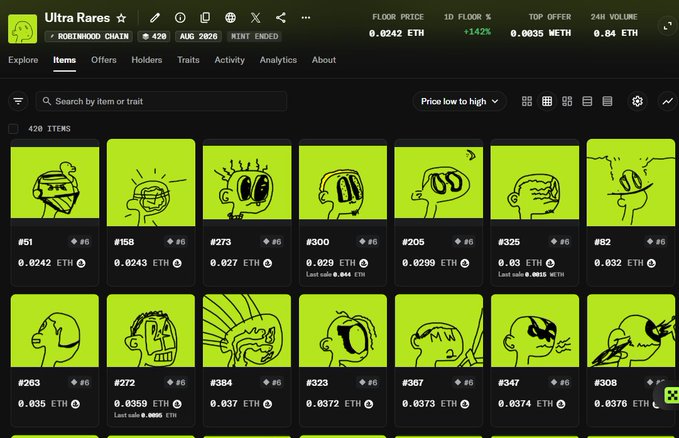Open item #323 thumbnail
679x438 pixels.
point(343,331)
